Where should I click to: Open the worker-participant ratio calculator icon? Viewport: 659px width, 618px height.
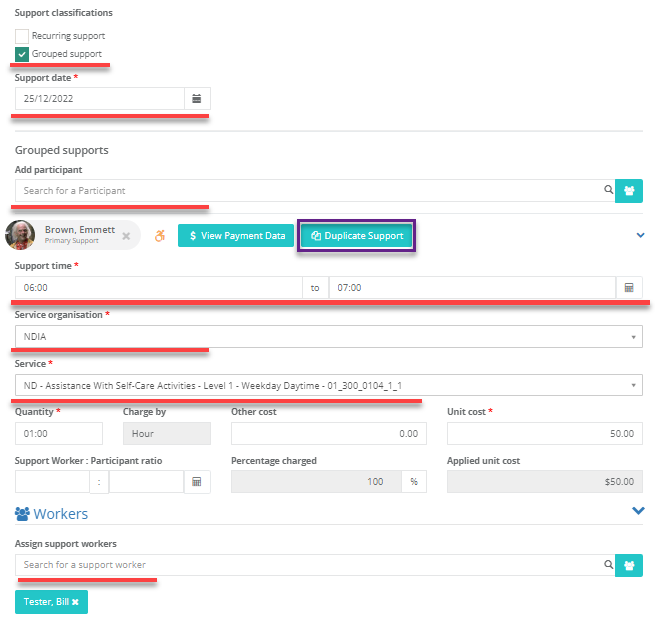click(197, 482)
